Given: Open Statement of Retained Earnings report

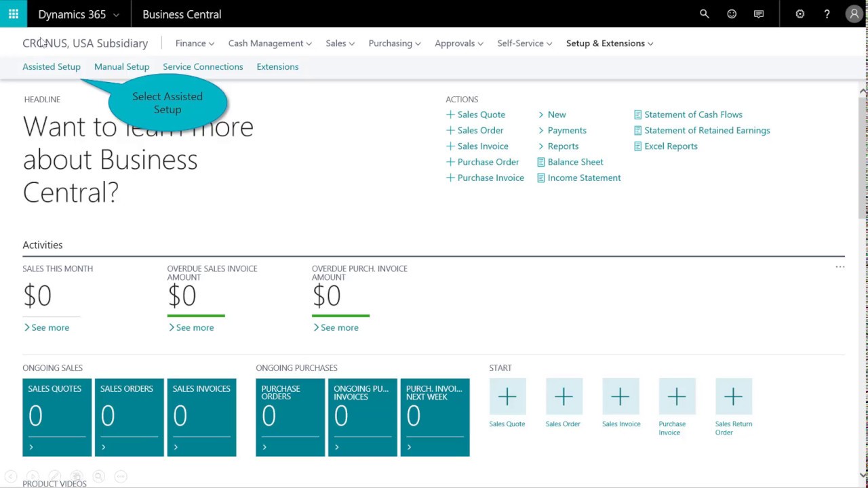Looking at the screenshot, I should [702, 130].
